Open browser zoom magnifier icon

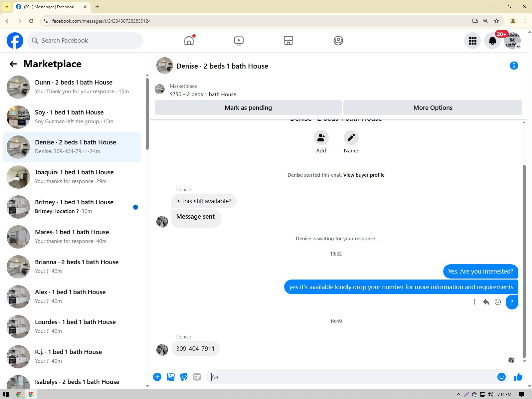[x=486, y=21]
